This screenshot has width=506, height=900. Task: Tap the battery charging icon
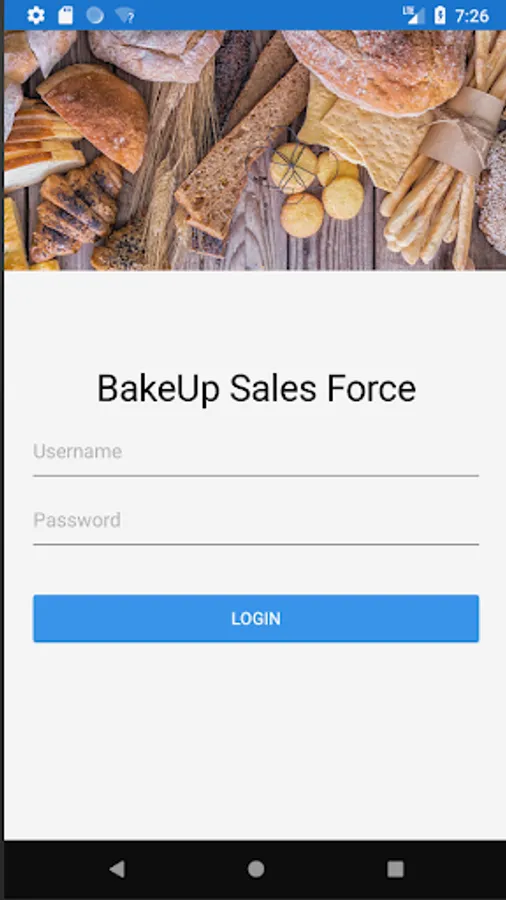click(440, 15)
